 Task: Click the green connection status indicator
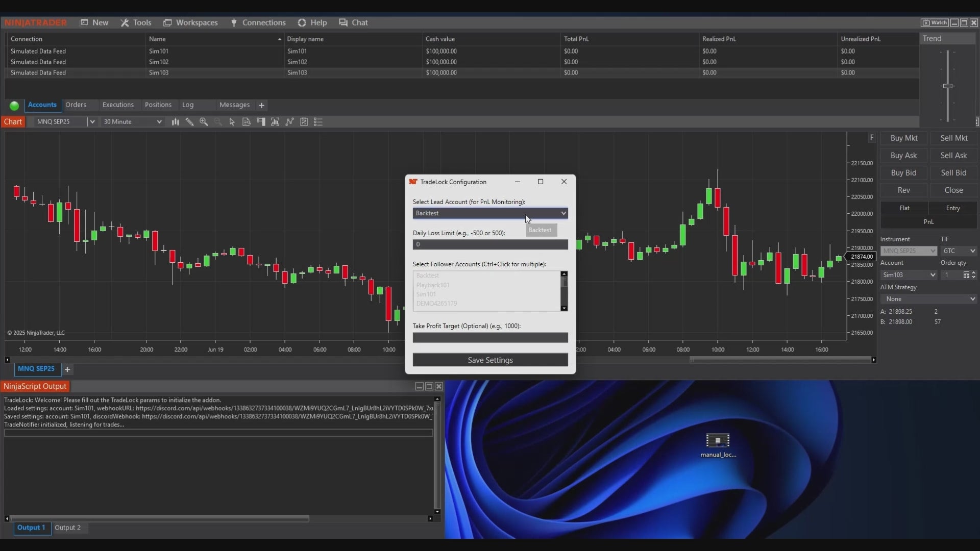[x=14, y=106]
